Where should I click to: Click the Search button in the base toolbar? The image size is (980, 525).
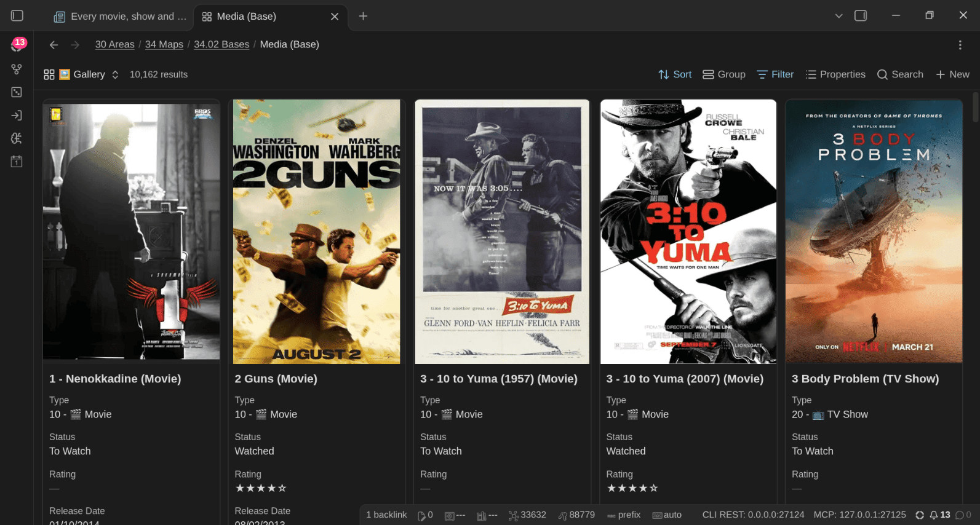pyautogui.click(x=900, y=74)
